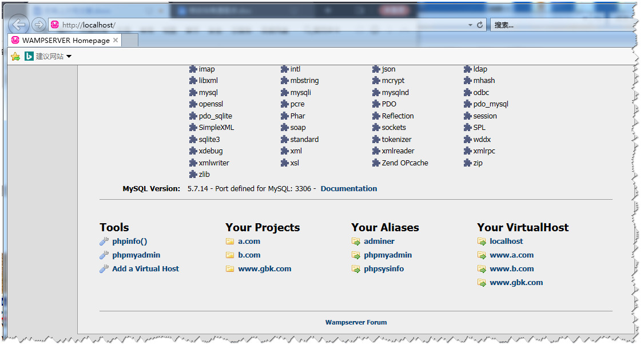
Task: Open the localhost virtual host
Action: [x=506, y=241]
